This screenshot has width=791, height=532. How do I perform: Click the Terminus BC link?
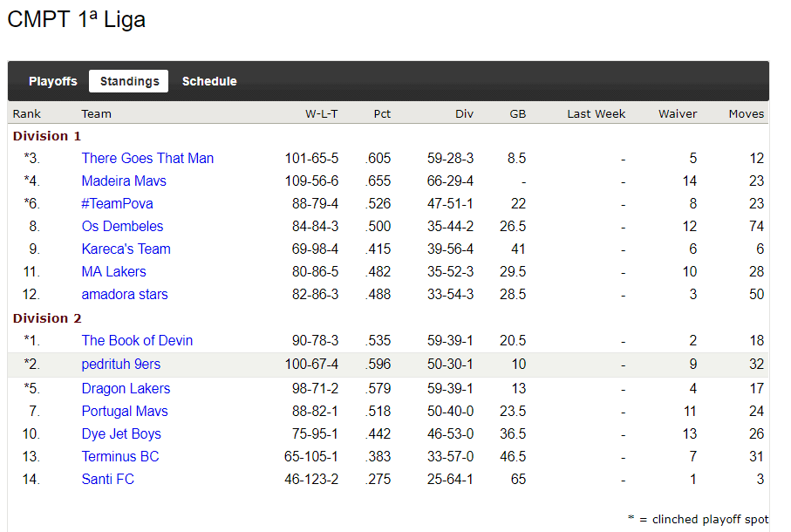click(x=120, y=457)
